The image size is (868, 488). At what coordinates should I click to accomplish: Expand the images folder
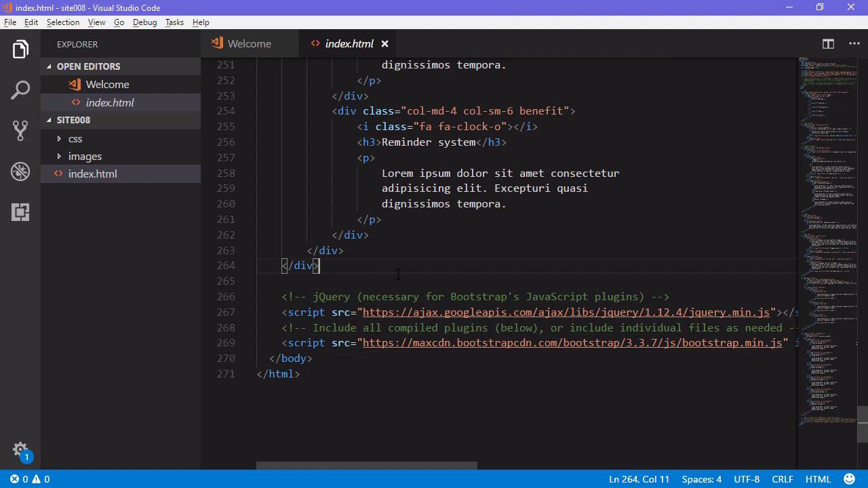pos(84,156)
